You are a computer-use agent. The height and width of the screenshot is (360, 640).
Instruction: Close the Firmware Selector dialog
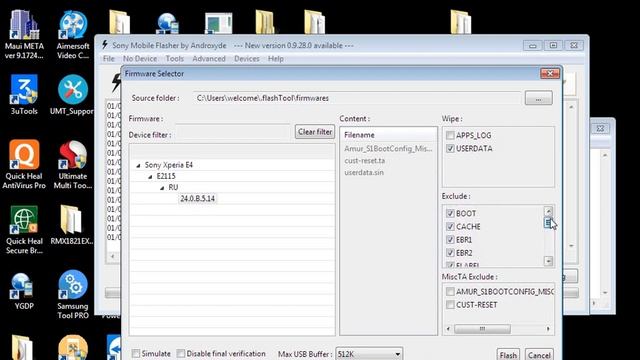(x=549, y=73)
